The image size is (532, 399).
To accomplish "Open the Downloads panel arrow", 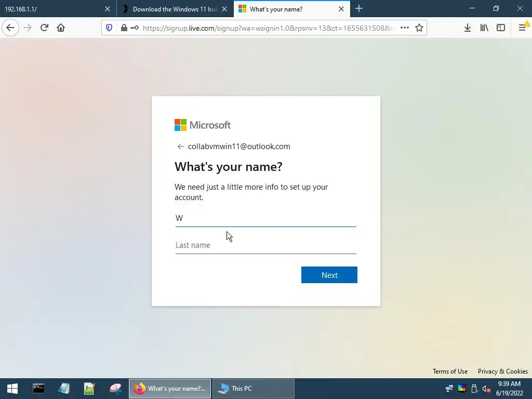I will tap(467, 28).
